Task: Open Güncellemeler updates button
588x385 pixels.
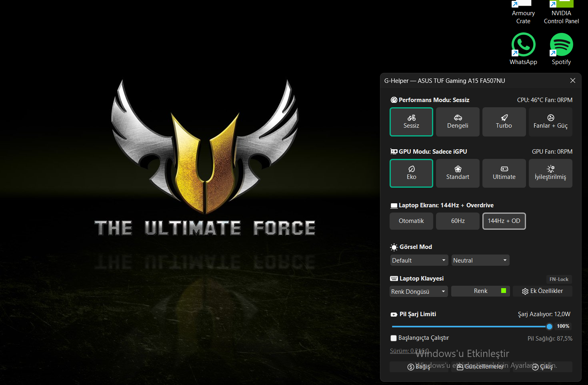Action: pos(480,367)
